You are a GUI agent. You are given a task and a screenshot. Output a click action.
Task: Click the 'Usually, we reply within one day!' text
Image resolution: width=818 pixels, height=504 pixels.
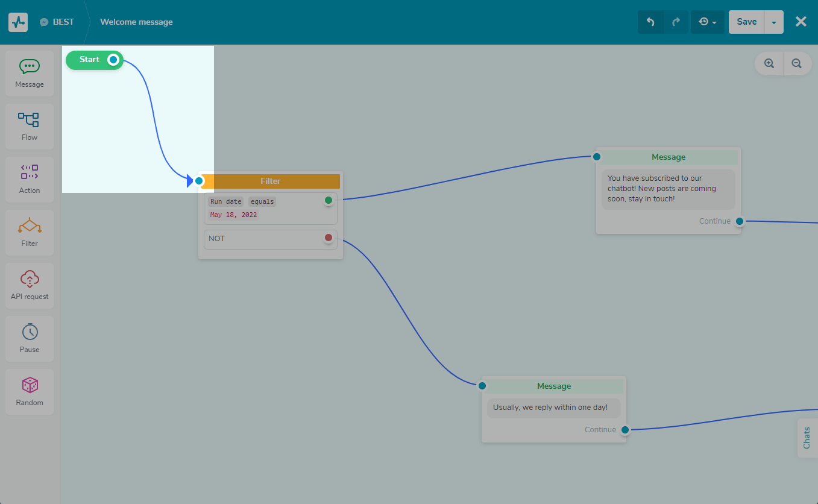550,408
